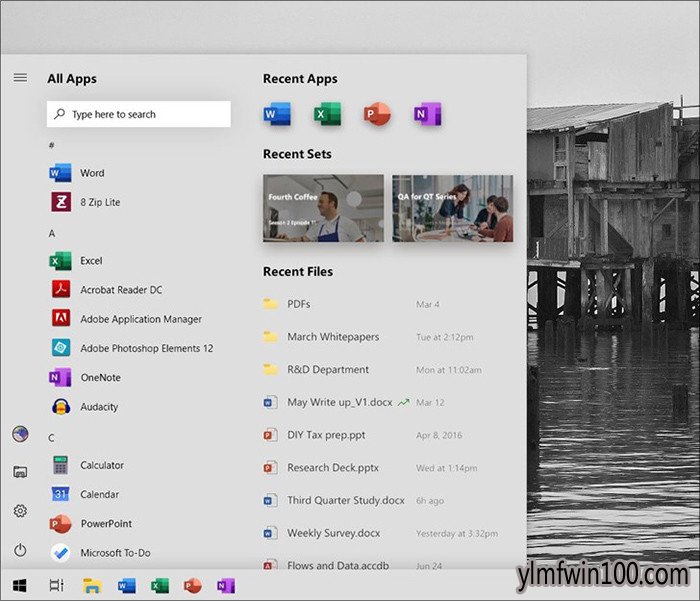
Task: Jump to the A letter header
Action: click(52, 234)
